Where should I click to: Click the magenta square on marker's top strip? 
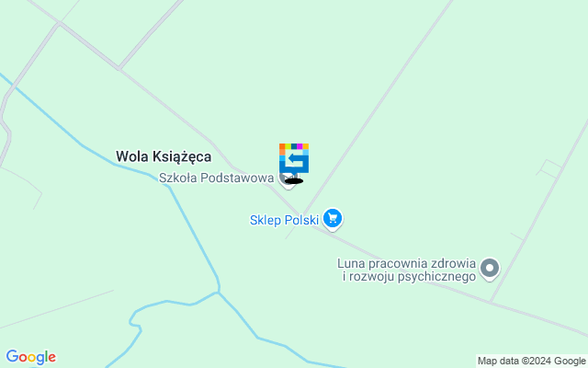click(x=300, y=146)
